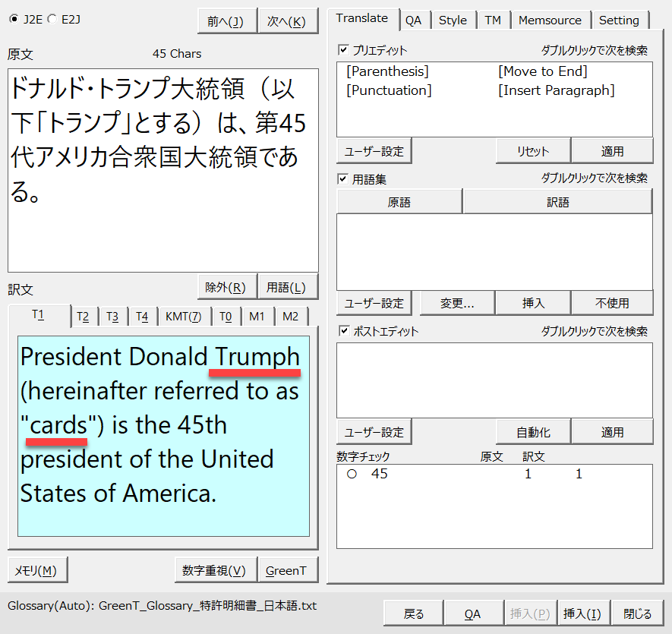Click the 原語 column header
This screenshot has height=634, width=672.
coord(399,202)
